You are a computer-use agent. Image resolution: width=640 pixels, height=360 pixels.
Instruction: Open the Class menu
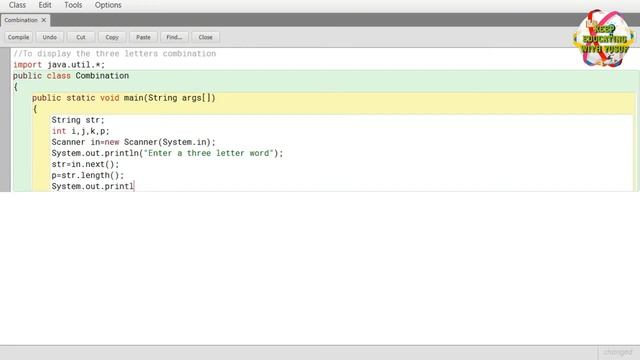click(17, 5)
